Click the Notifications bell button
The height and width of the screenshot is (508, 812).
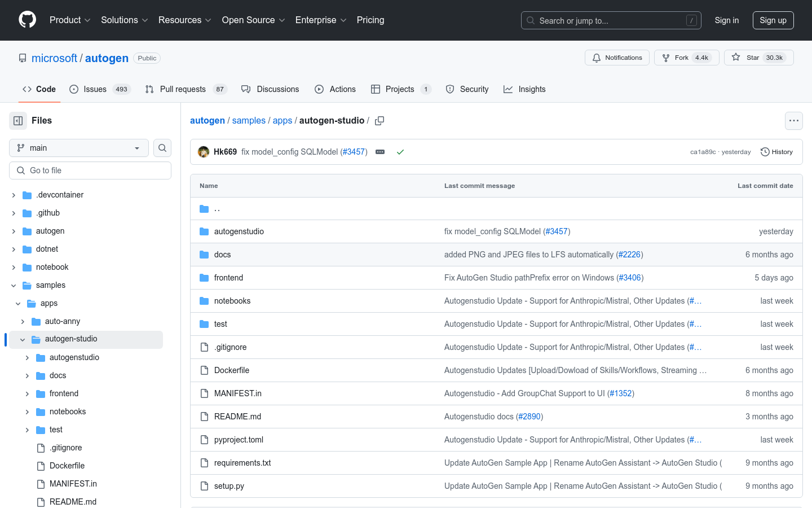[x=617, y=58]
